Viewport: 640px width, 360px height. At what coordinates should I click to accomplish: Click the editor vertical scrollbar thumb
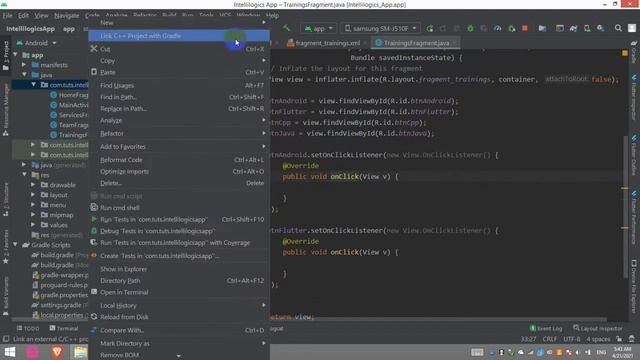tap(626, 208)
